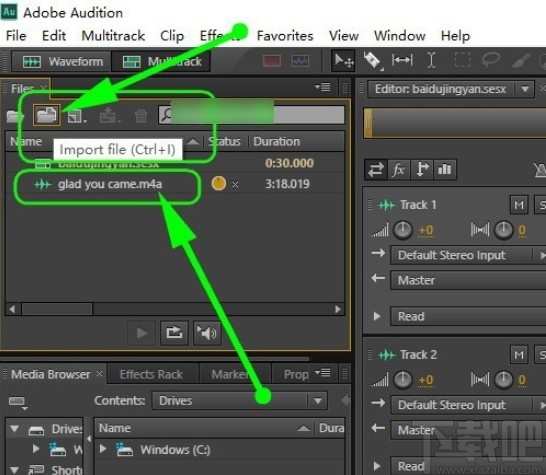Show the Effects (fx) section

click(399, 170)
